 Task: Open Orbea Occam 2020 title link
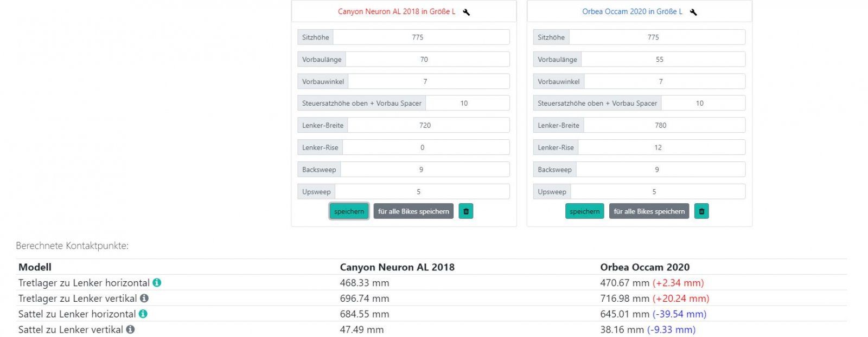tap(632, 11)
